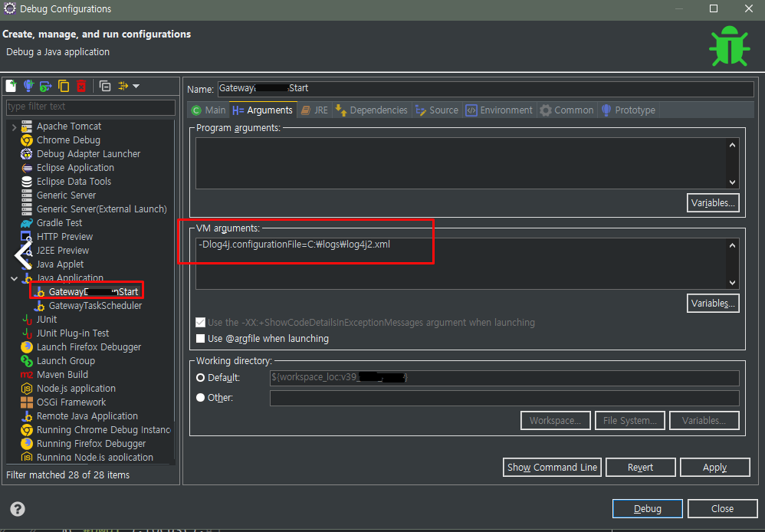
Task: Click into the VM arguments text area
Action: (461, 264)
